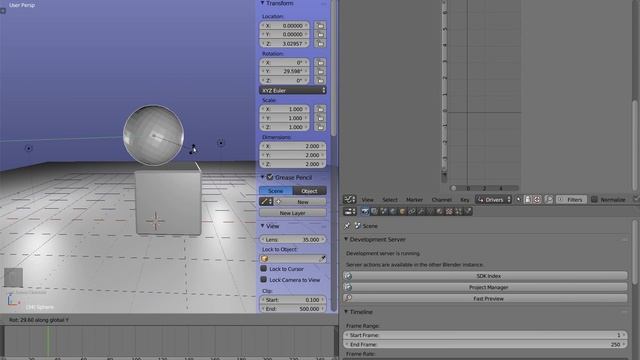Click the Fast Preview magnifier icon
The width and height of the screenshot is (640, 360).
coord(348,298)
